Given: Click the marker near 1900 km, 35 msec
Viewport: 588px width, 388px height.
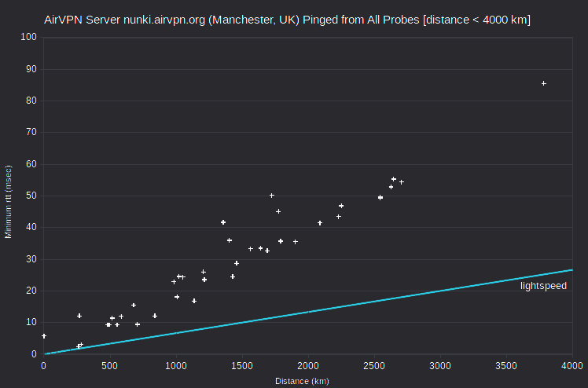Looking at the screenshot, I should tap(296, 242).
